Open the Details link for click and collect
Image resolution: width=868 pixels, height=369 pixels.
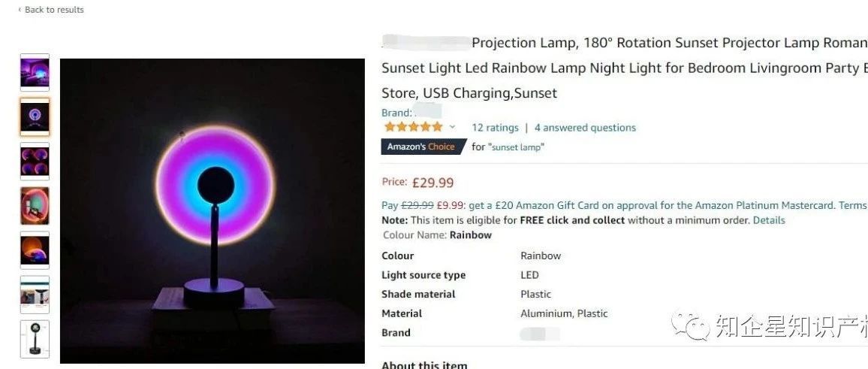[769, 220]
